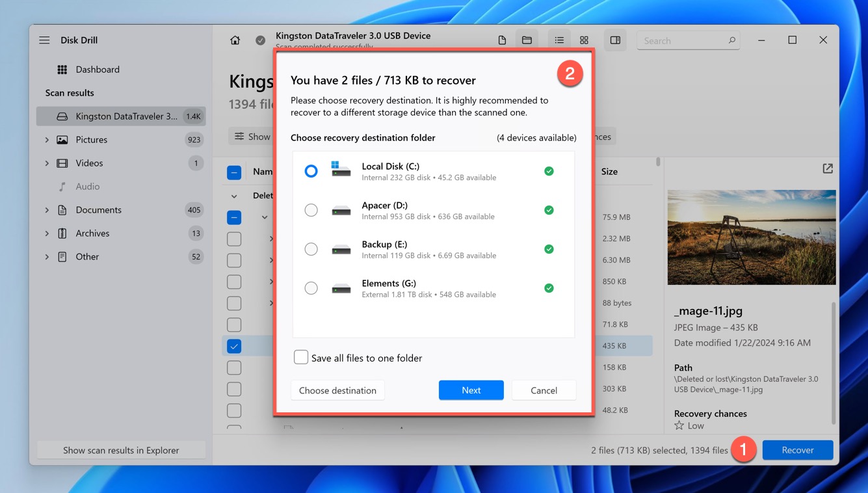This screenshot has width=868, height=493.
Task: Click the file list scrollbar
Action: pos(658,161)
